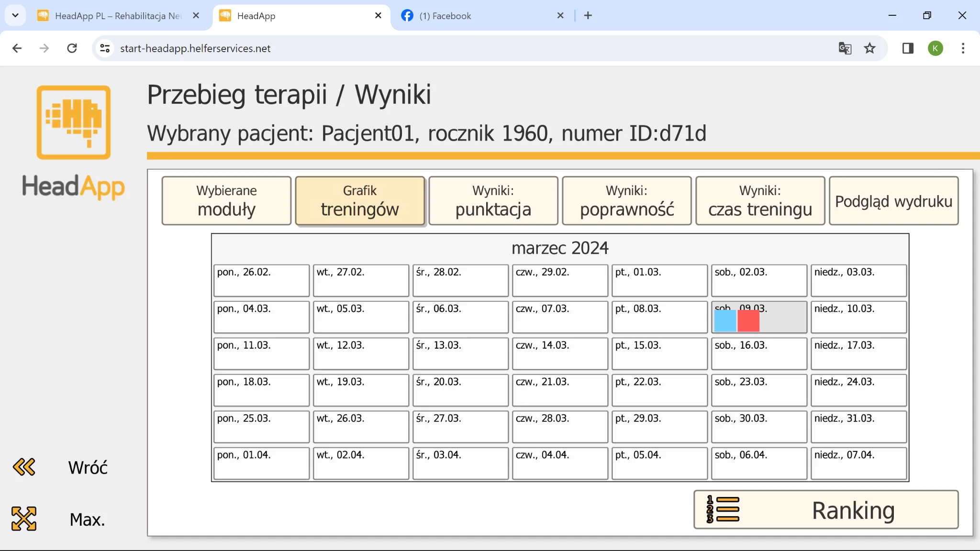
Task: Click the Wróć double-arrow back icon
Action: point(24,467)
